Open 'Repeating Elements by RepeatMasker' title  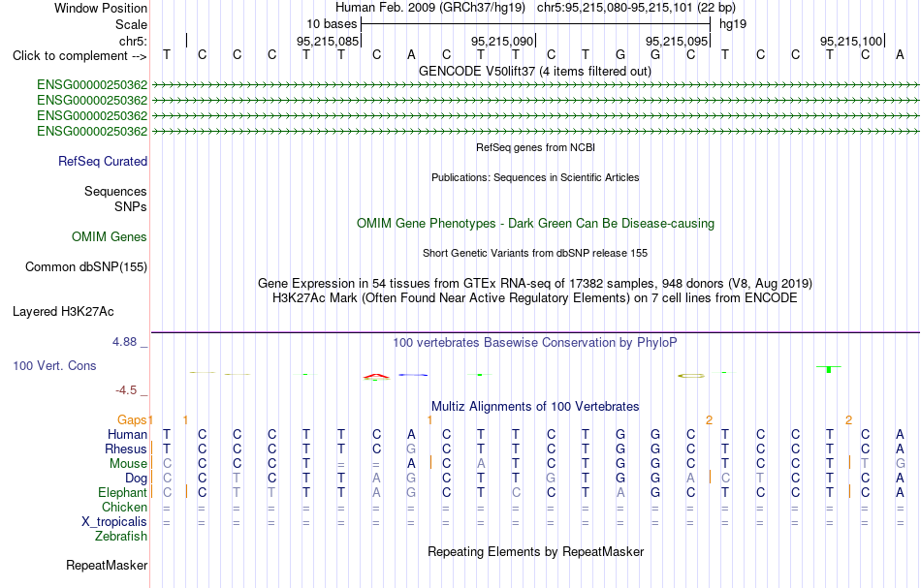point(536,551)
